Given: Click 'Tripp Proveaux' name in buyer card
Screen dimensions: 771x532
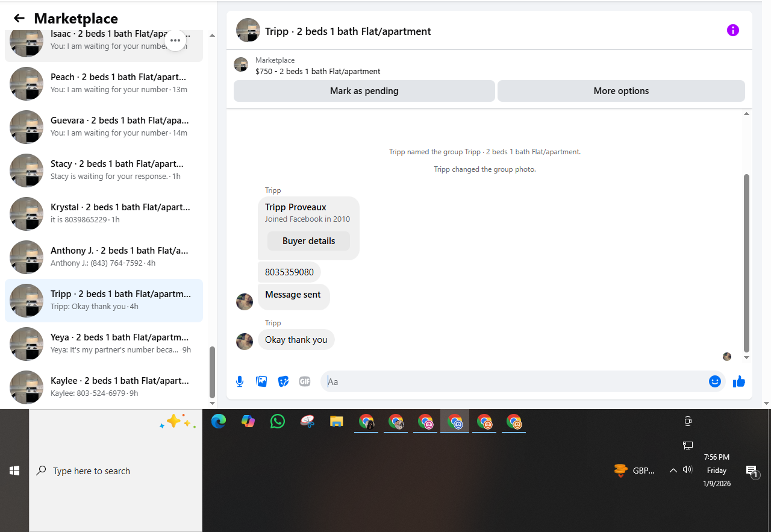Looking at the screenshot, I should click(296, 207).
